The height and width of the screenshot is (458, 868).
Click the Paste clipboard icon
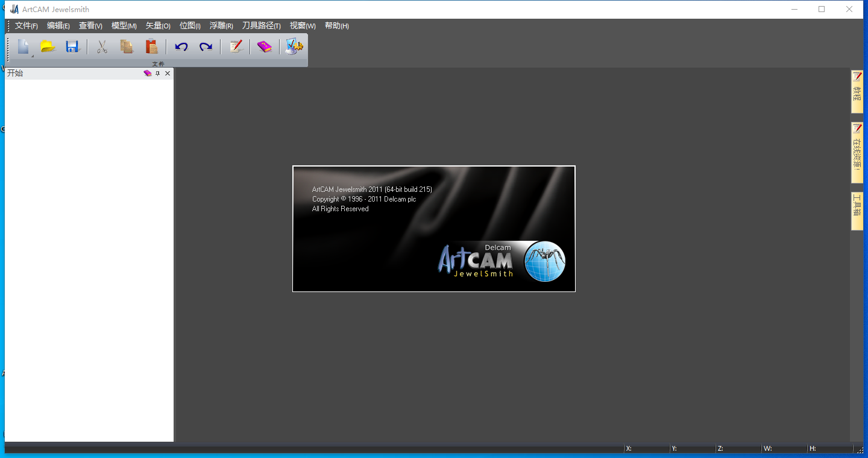(x=151, y=46)
